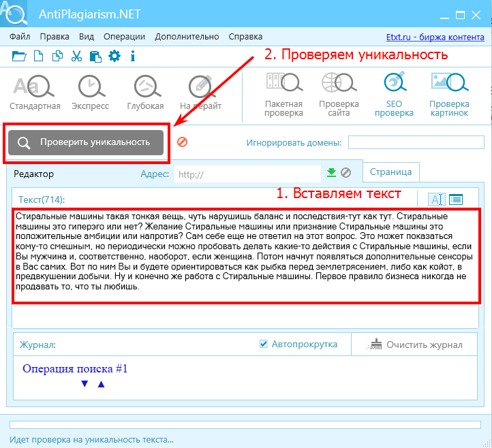492x448 pixels.
Task: Click the green download page icon
Action: [x=332, y=173]
